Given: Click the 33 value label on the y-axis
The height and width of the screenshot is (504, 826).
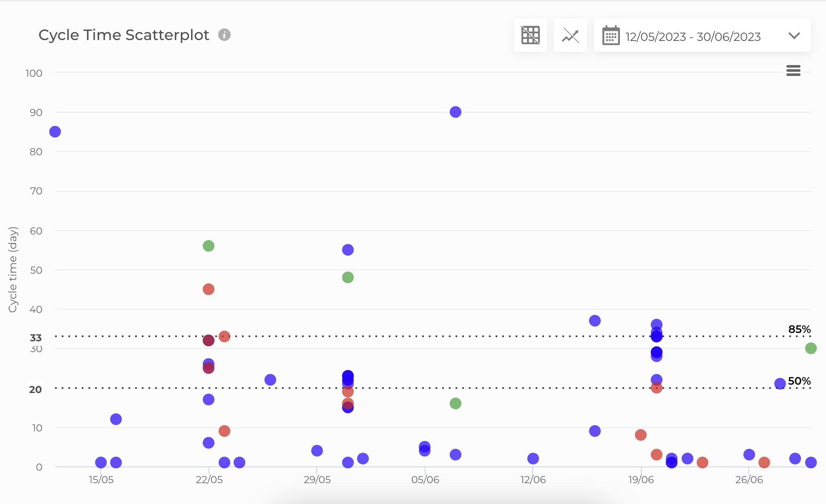Looking at the screenshot, I should coord(35,337).
